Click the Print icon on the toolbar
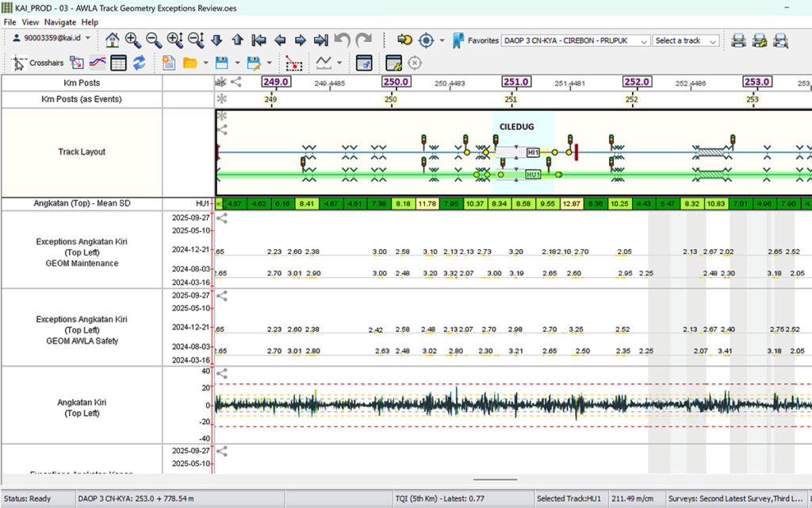 pyautogui.click(x=739, y=40)
